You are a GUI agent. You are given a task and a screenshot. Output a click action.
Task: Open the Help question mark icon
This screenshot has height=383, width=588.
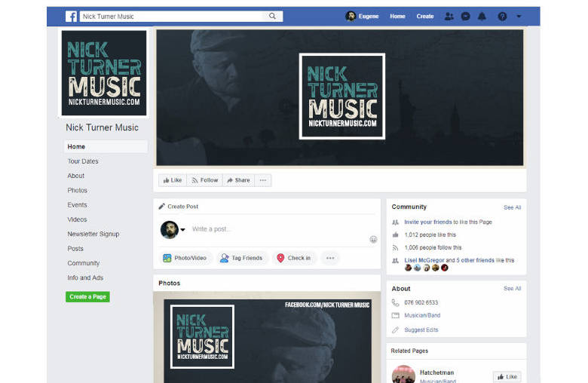point(502,16)
